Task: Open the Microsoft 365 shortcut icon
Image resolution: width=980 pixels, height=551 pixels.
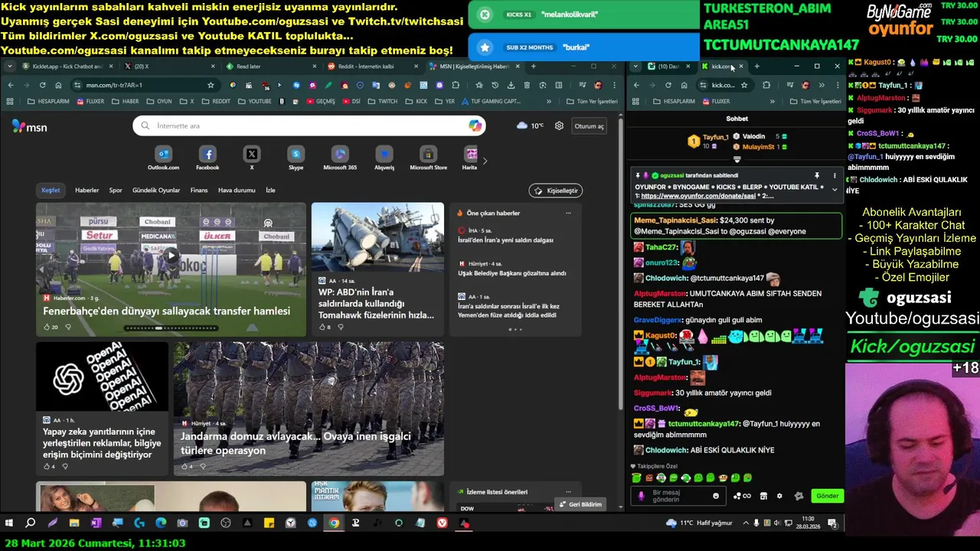Action: (340, 155)
